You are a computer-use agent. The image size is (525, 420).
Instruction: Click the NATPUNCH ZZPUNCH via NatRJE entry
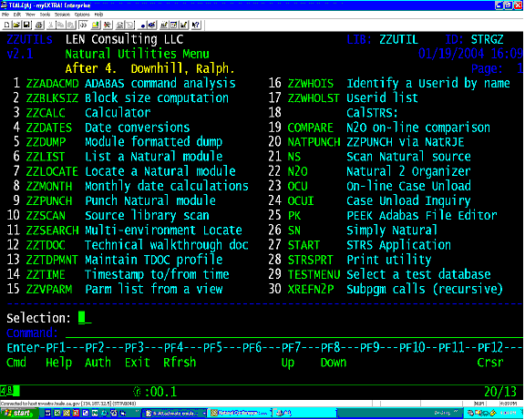tap(366, 142)
